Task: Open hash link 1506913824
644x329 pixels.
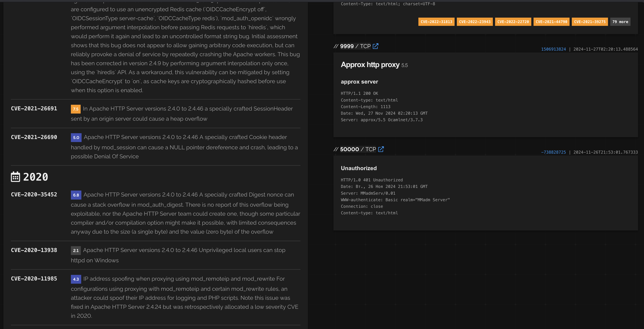Action: click(x=553, y=49)
